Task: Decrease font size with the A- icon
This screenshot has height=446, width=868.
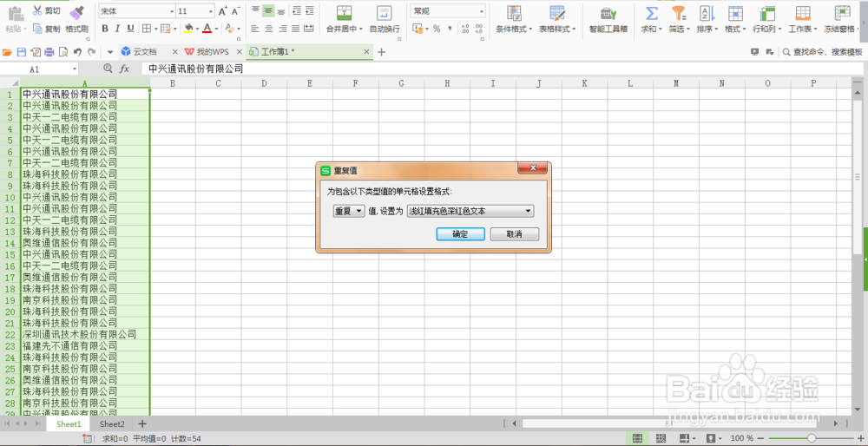Action: coord(236,11)
